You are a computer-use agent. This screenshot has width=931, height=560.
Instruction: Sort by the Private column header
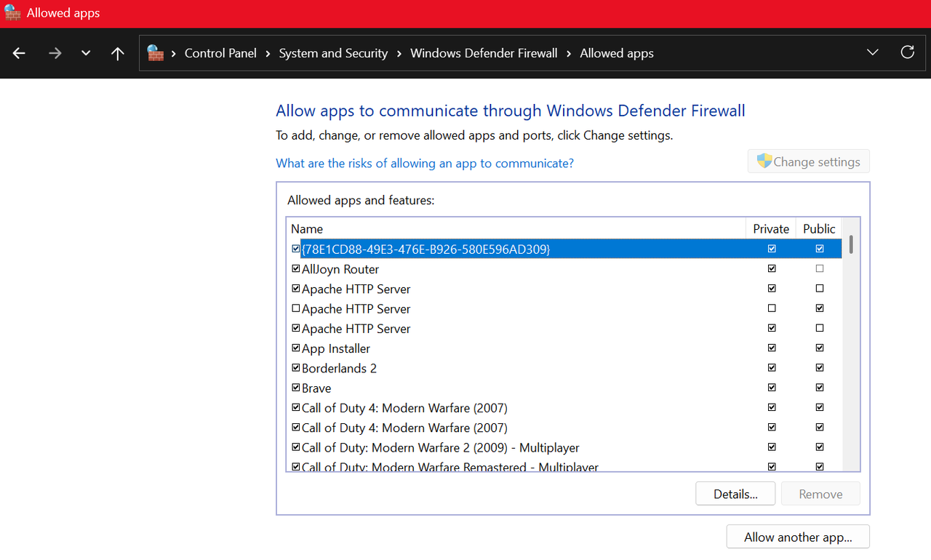[771, 228]
